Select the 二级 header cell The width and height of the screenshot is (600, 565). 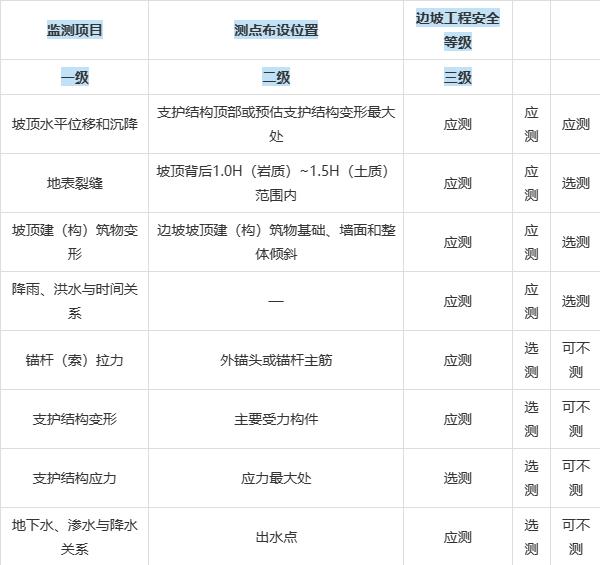[276, 77]
